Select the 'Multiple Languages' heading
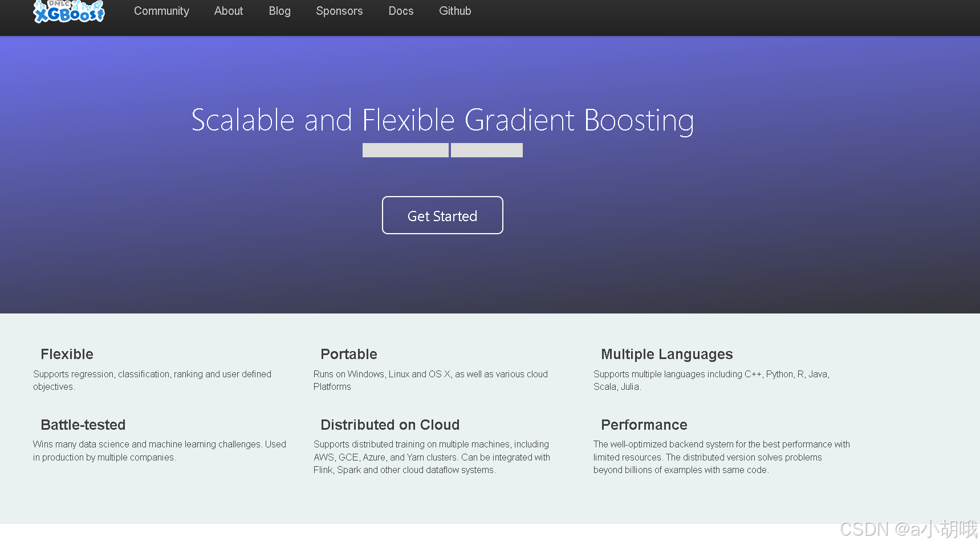The width and height of the screenshot is (980, 546). pos(667,355)
